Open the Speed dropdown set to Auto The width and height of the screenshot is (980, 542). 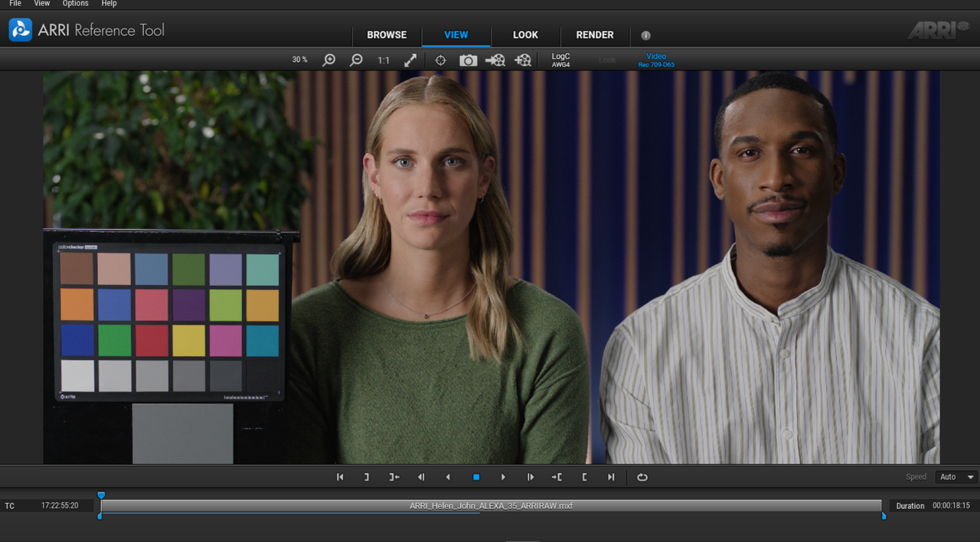tap(956, 477)
